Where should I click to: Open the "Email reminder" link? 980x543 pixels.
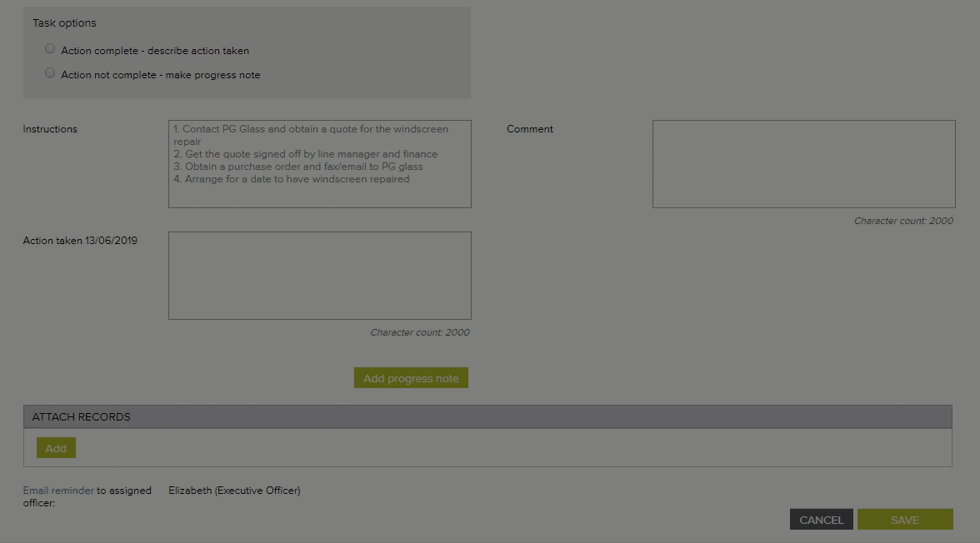(x=58, y=491)
